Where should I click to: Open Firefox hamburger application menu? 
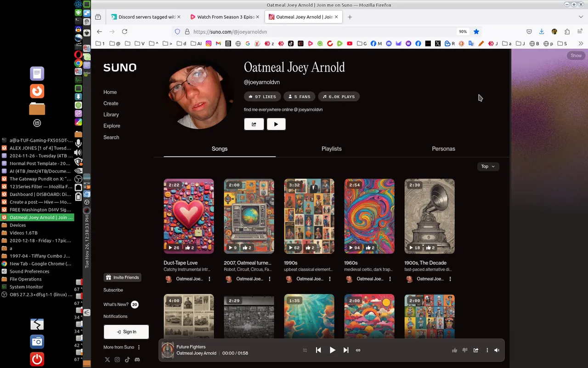click(x=580, y=32)
